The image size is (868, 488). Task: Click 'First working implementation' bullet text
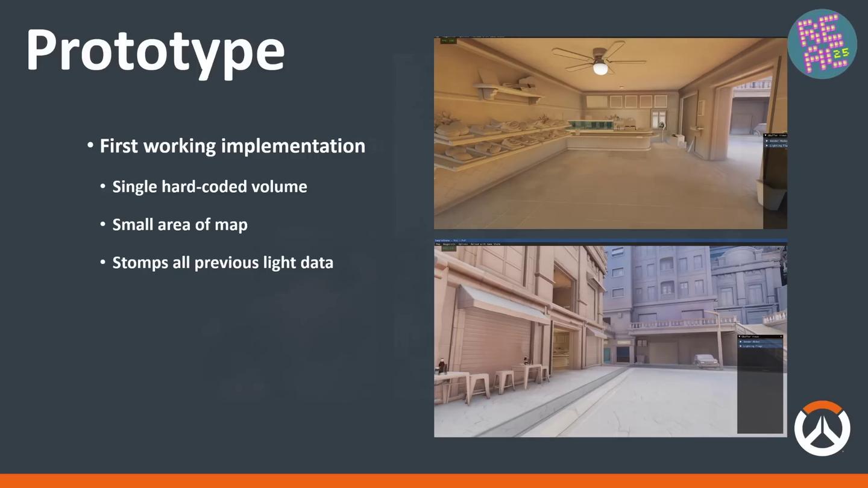[x=232, y=146]
